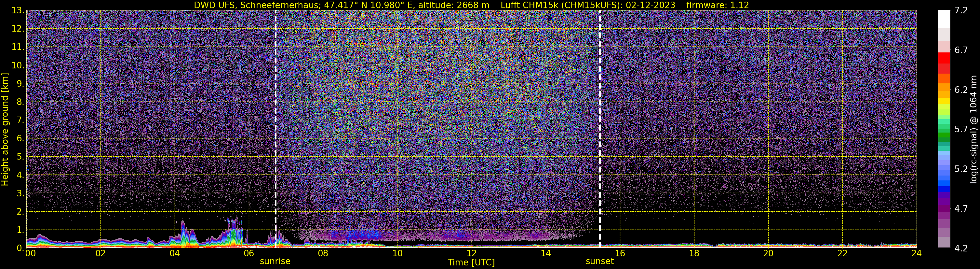Click the "22" time axis tick label
Viewport: 980px width, 269px height.
point(842,253)
